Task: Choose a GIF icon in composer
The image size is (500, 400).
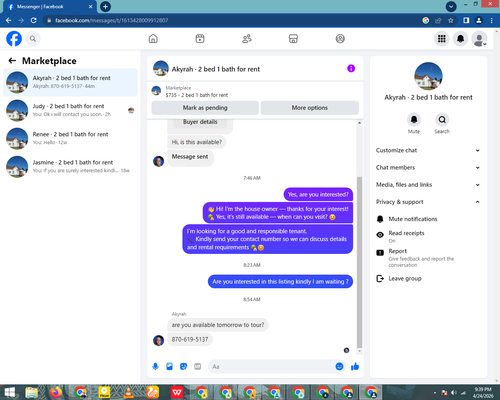Action: point(198,367)
